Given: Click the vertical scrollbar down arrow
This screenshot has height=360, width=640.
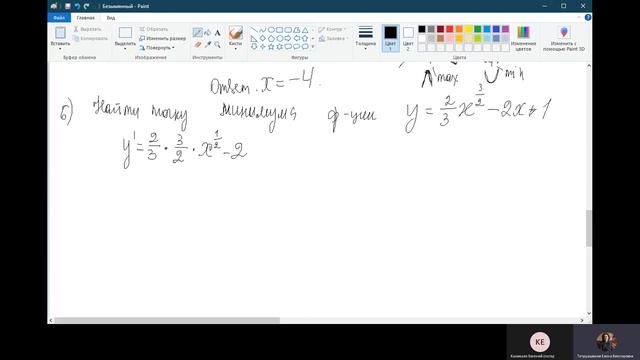Looking at the screenshot, I should [x=589, y=313].
